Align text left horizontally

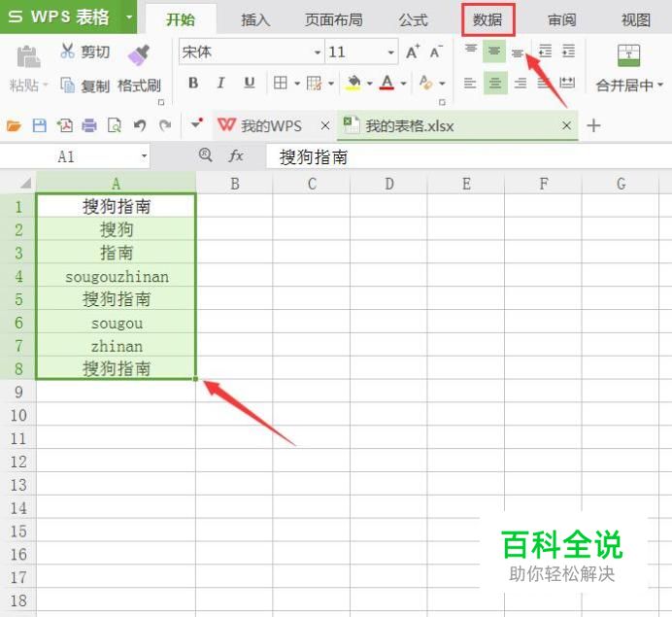point(470,83)
